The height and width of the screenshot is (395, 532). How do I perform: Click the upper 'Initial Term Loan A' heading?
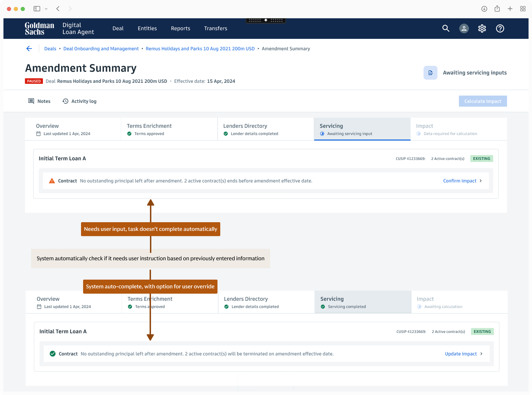pyautogui.click(x=62, y=158)
